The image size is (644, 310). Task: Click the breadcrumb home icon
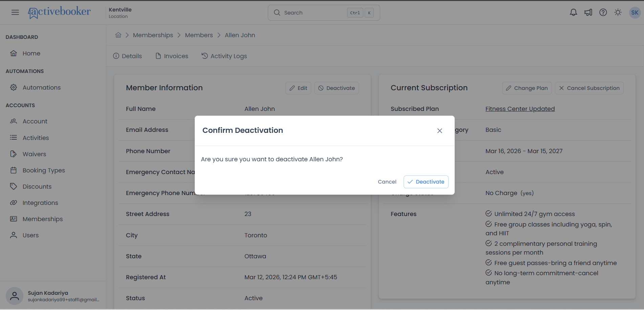118,35
